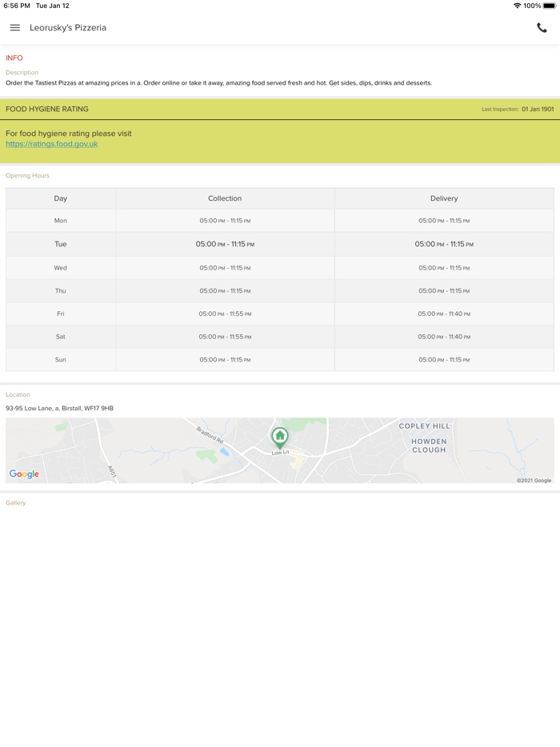Viewport: 560px width, 747px height.
Task: Click the Google logo on the map
Action: click(24, 474)
